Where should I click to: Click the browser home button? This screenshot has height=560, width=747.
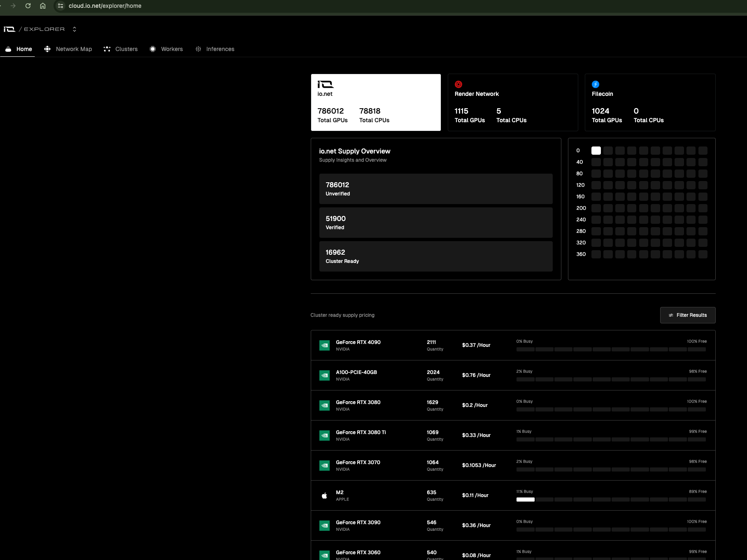pos(43,6)
